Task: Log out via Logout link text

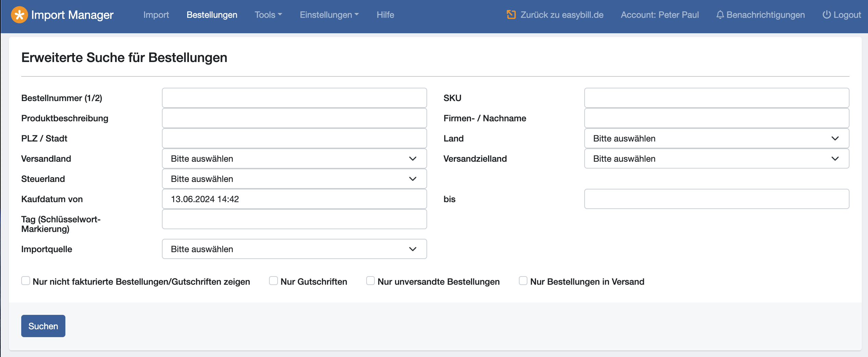Action: click(847, 15)
